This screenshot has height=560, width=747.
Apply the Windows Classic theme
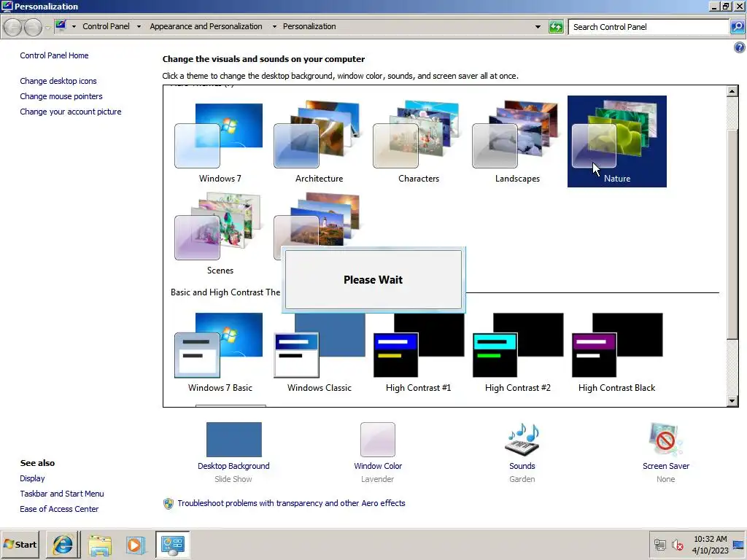tap(319, 352)
